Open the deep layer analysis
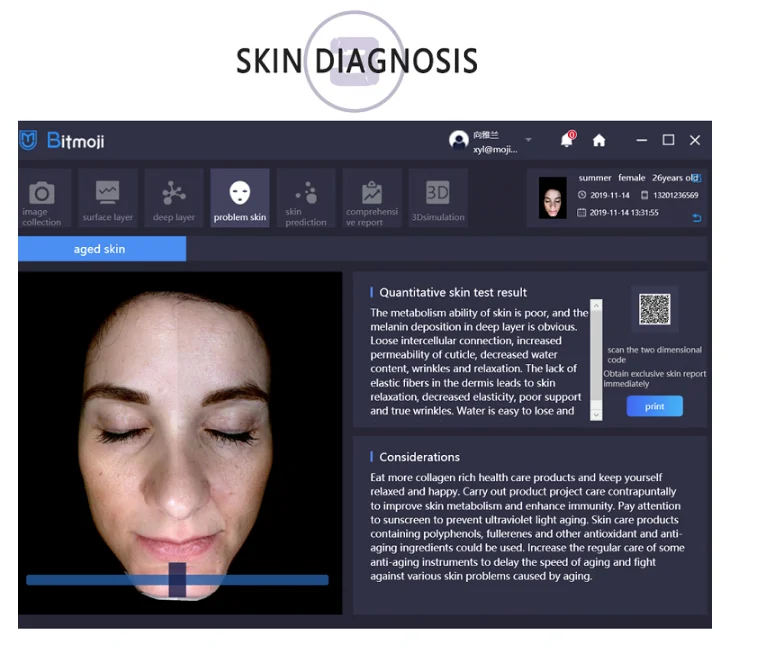Screen dimensions: 757x658 click(174, 198)
